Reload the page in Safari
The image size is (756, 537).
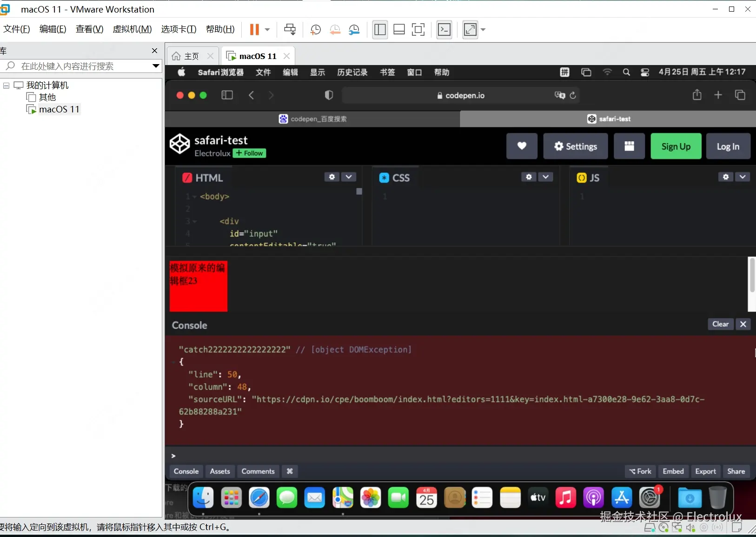(x=573, y=95)
